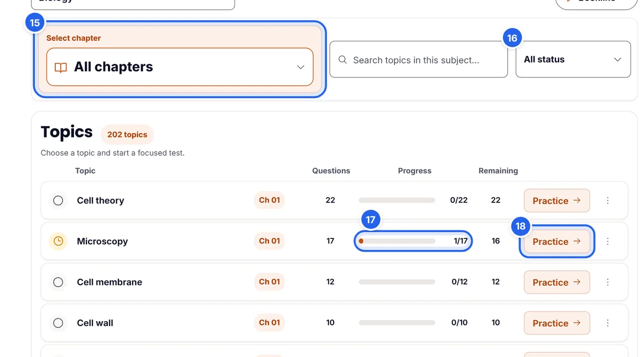Focus the Search topics input field
Screen dimensions: 644x357
pos(419,60)
